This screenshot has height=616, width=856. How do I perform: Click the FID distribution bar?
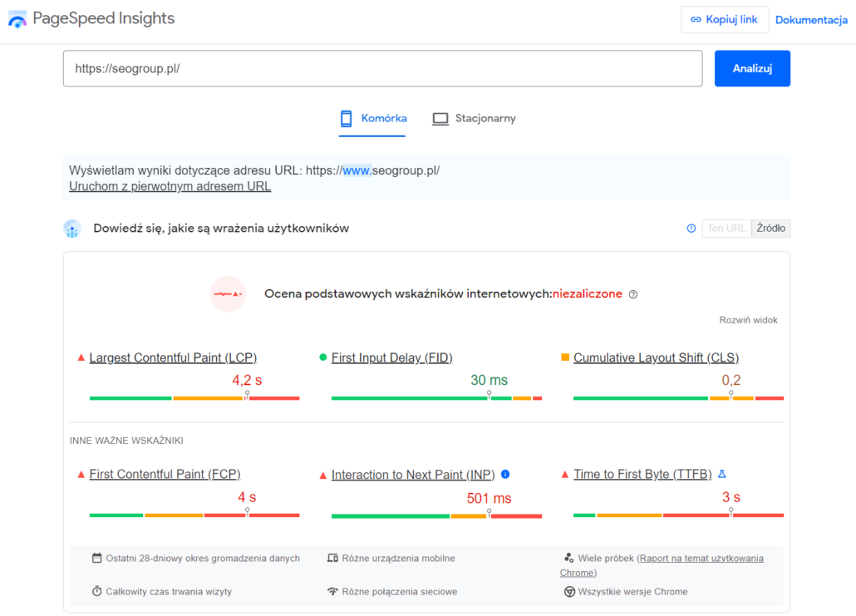[437, 398]
